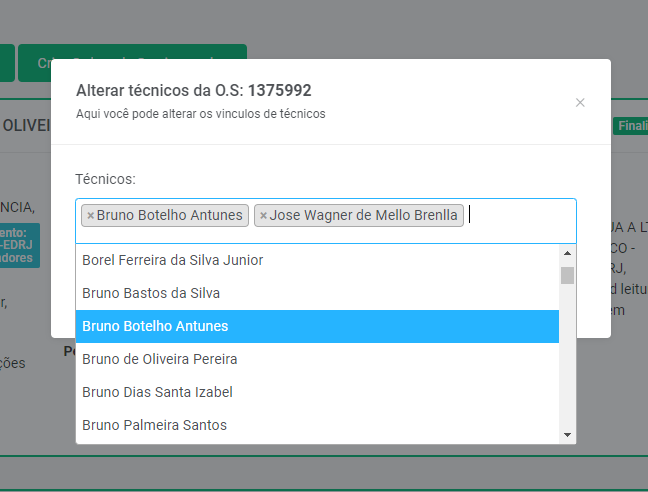Click the Técnicos field label

pos(105,179)
